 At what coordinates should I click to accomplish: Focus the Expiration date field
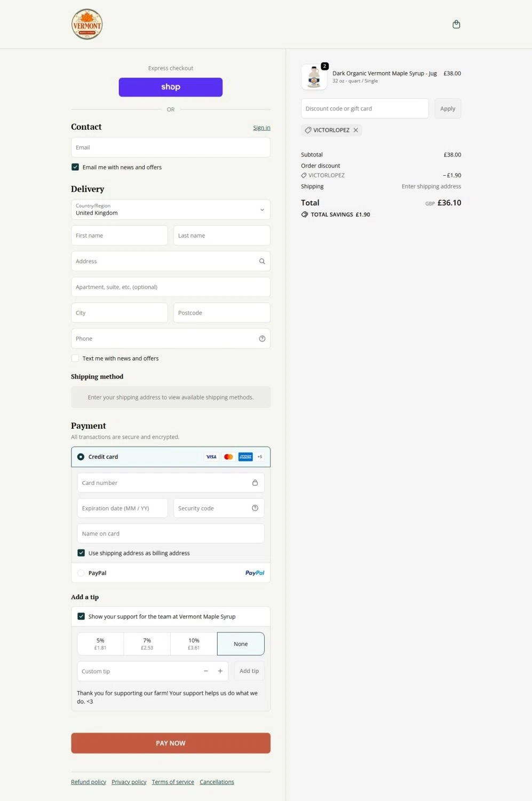point(123,508)
